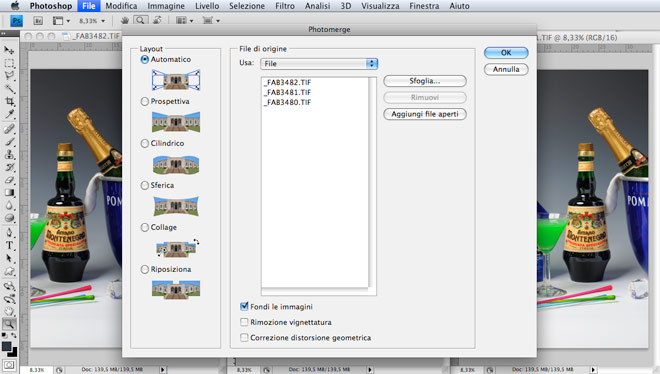Uncheck Fondi le immagini checkbox
The height and width of the screenshot is (374, 660).
pyautogui.click(x=244, y=306)
